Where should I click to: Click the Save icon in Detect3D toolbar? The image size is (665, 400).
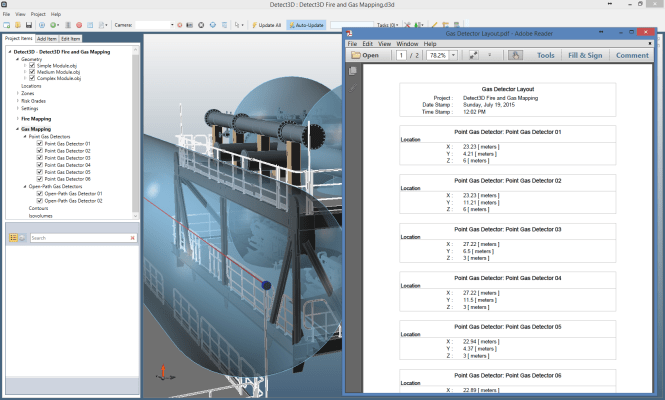pyautogui.click(x=29, y=24)
